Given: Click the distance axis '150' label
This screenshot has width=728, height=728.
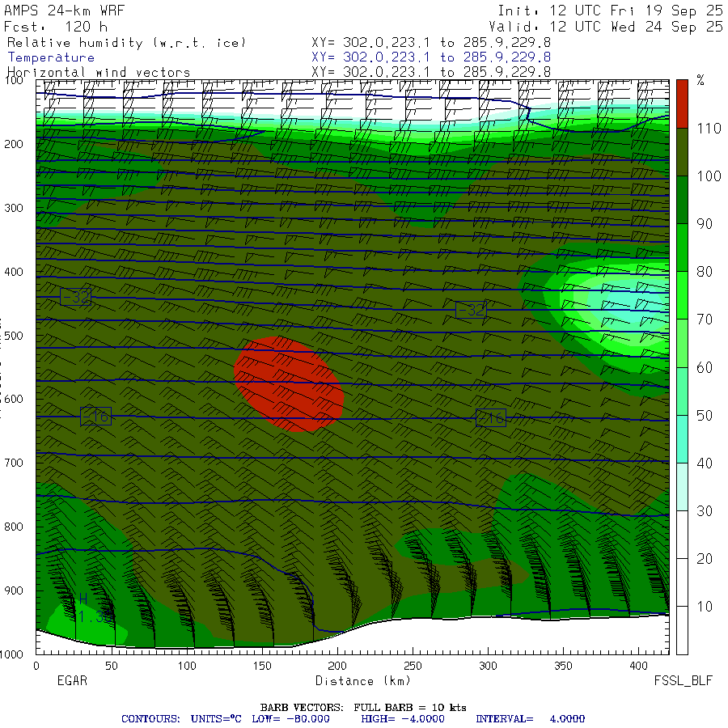Looking at the screenshot, I should 262,667.
